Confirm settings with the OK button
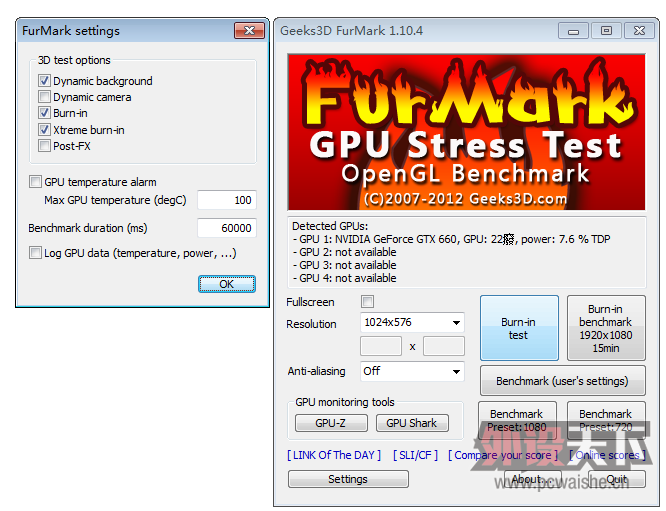The height and width of the screenshot is (511, 666). coord(227,284)
